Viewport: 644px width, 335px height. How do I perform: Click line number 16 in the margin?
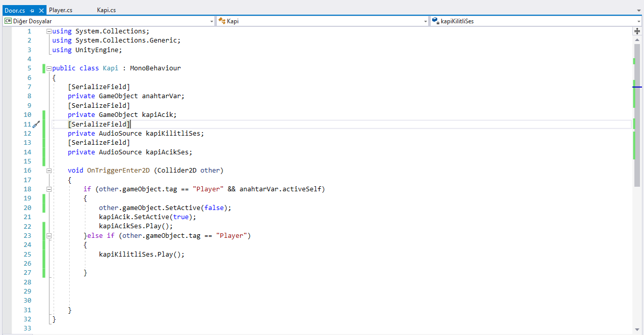(x=27, y=171)
